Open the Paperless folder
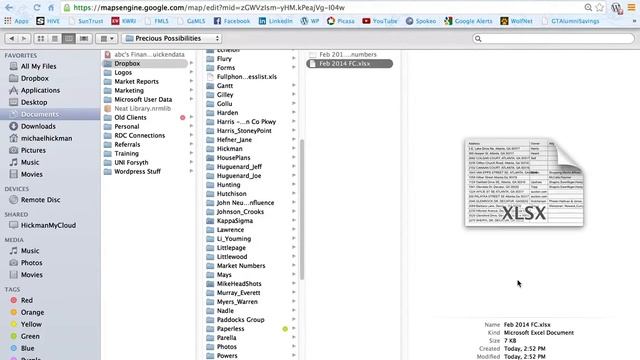The width and height of the screenshot is (640, 360). [x=230, y=329]
